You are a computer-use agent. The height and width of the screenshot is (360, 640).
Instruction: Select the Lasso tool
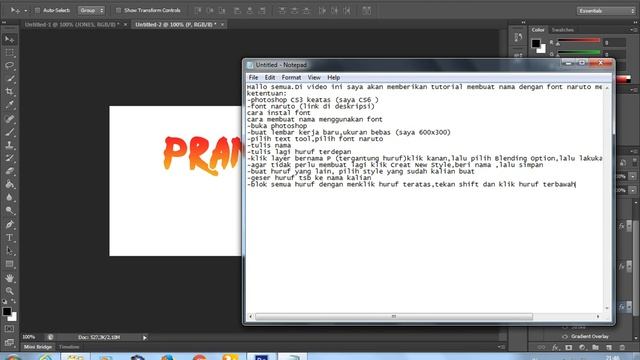(10, 66)
